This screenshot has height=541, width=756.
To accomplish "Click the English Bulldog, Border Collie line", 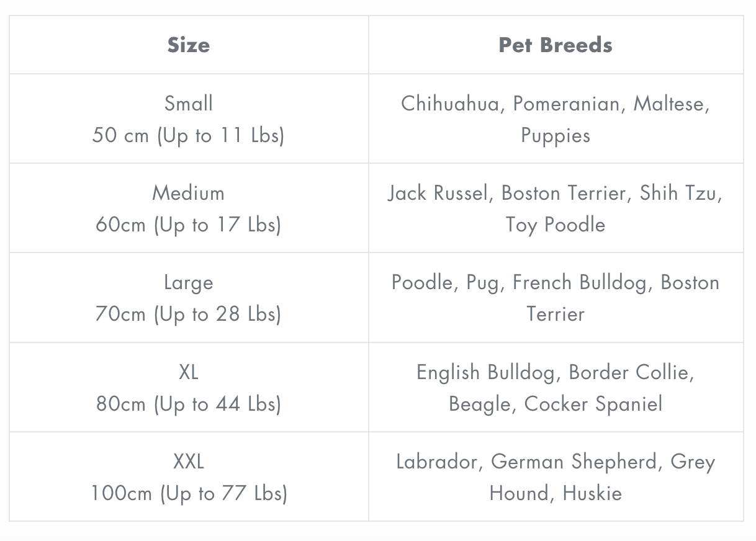I will [x=556, y=372].
